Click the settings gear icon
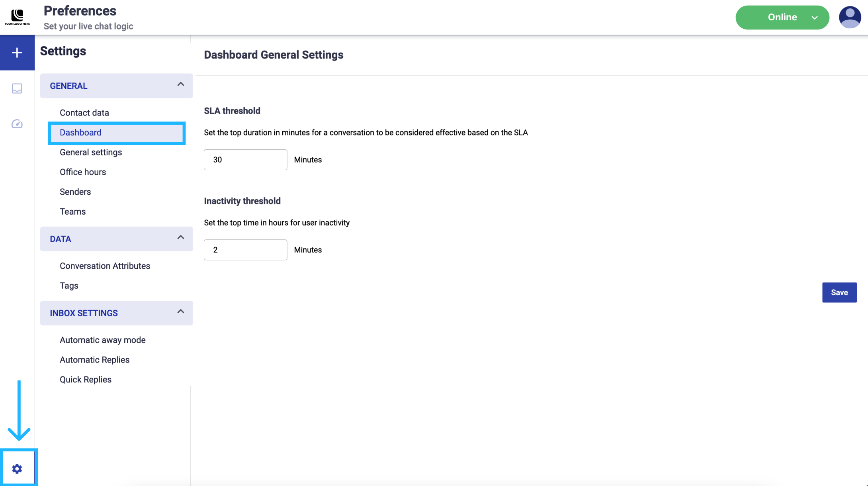Image resolution: width=868 pixels, height=486 pixels. 17,468
